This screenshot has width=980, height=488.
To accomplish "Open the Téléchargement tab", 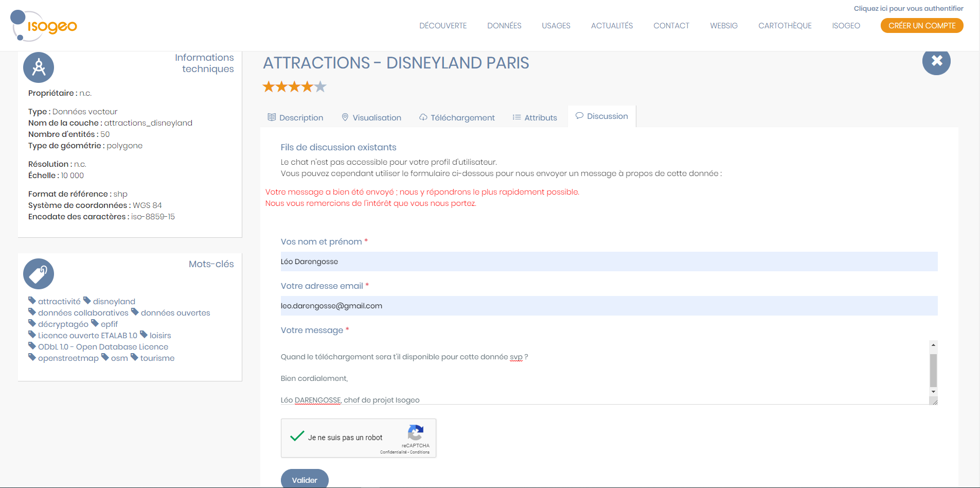I will [457, 117].
